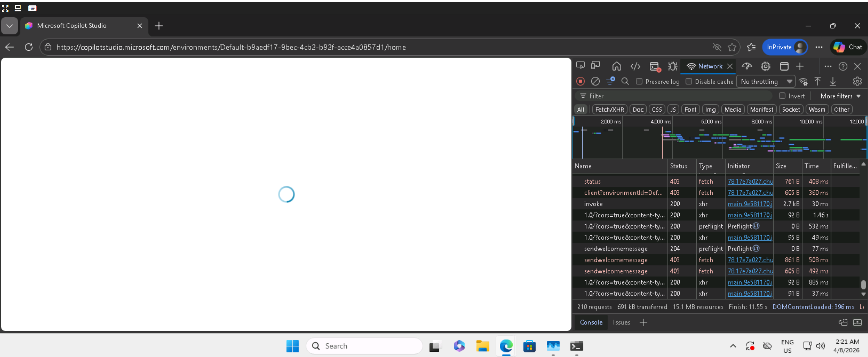The image size is (868, 357).
Task: Open Network settings gear icon
Action: click(x=857, y=81)
